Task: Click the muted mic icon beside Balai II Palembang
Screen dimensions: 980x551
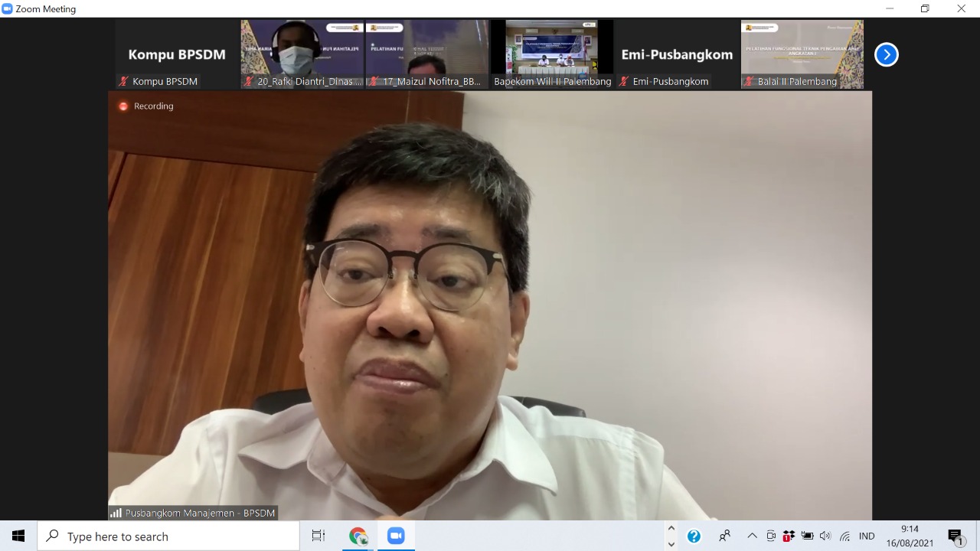Action: [x=749, y=81]
